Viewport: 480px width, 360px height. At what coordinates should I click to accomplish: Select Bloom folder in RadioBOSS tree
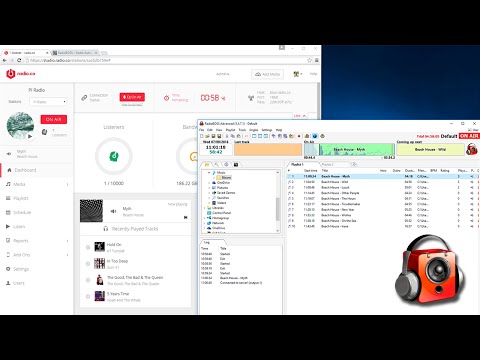pos(224,178)
